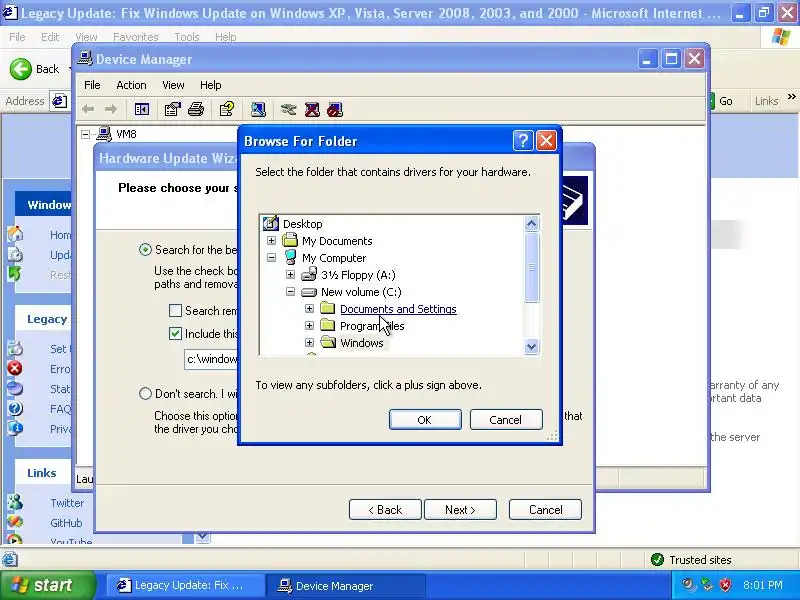Click Scan for hardware changes icon

click(x=258, y=109)
